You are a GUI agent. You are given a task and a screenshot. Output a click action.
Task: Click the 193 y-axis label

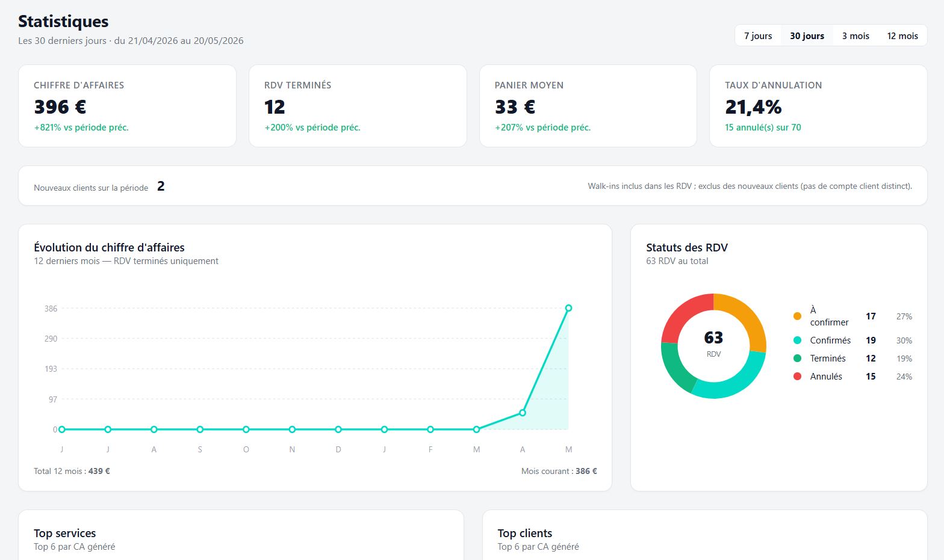(51, 369)
